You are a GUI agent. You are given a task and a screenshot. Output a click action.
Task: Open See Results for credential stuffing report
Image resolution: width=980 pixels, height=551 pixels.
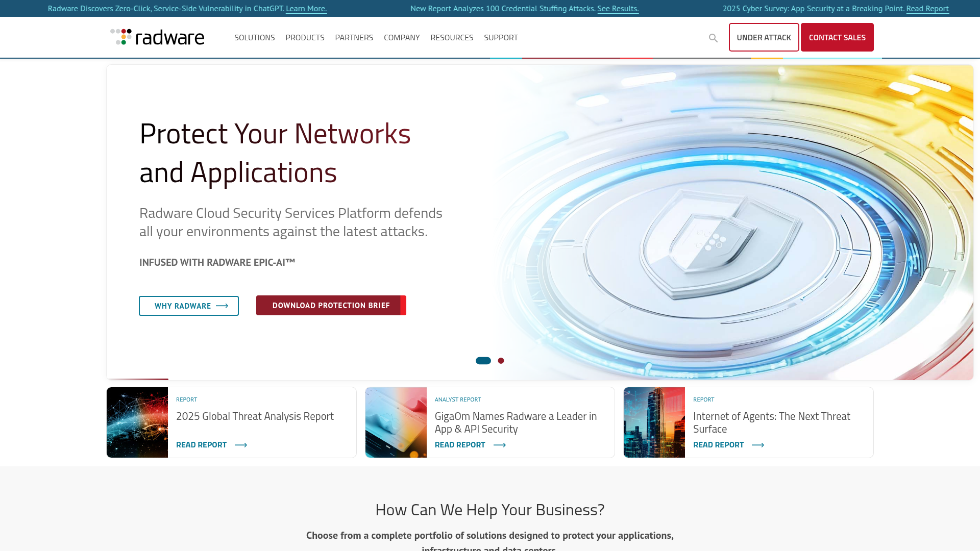click(x=618, y=8)
